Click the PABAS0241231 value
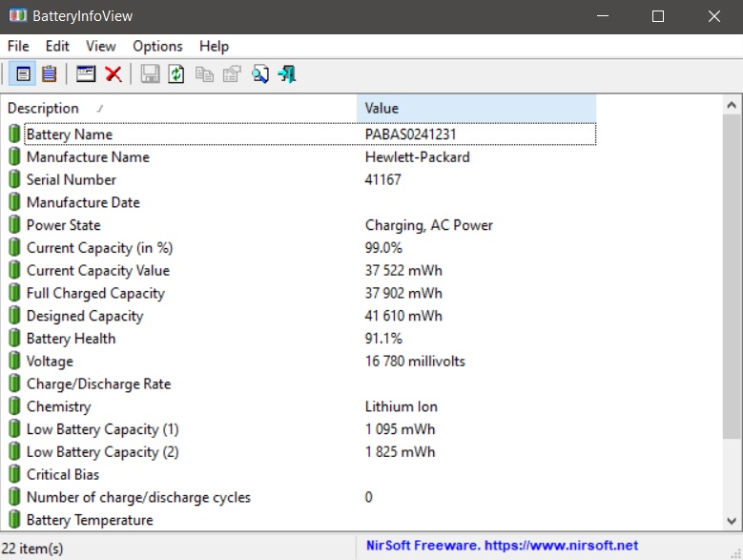Viewport: 743px width, 560px height. pyautogui.click(x=410, y=135)
